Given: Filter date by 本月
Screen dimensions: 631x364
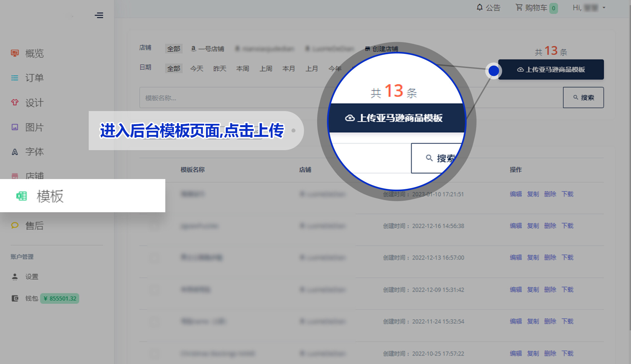Looking at the screenshot, I should click(x=289, y=68).
